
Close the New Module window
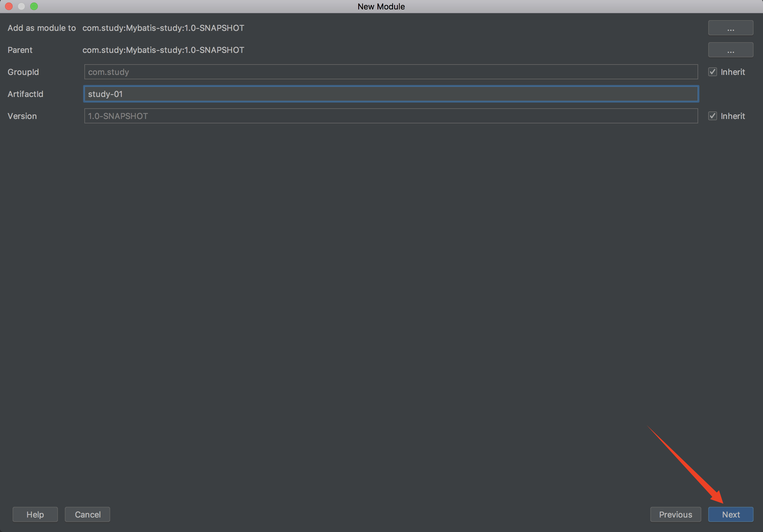click(9, 6)
